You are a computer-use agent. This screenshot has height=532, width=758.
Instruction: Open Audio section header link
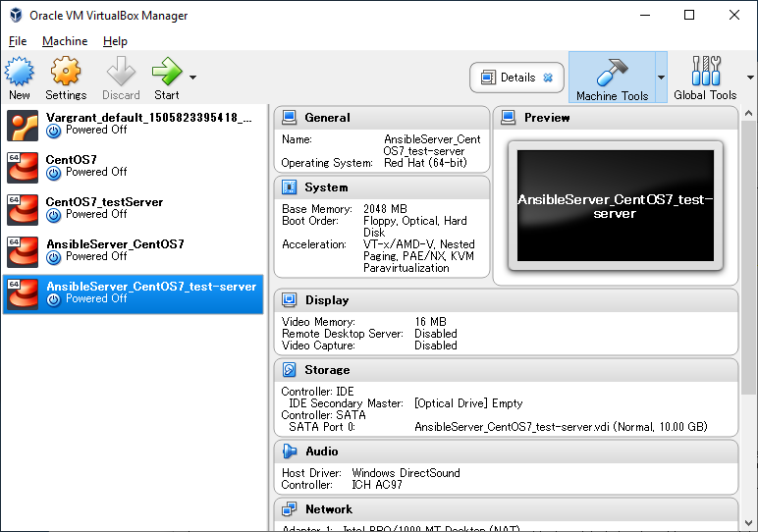tap(322, 451)
